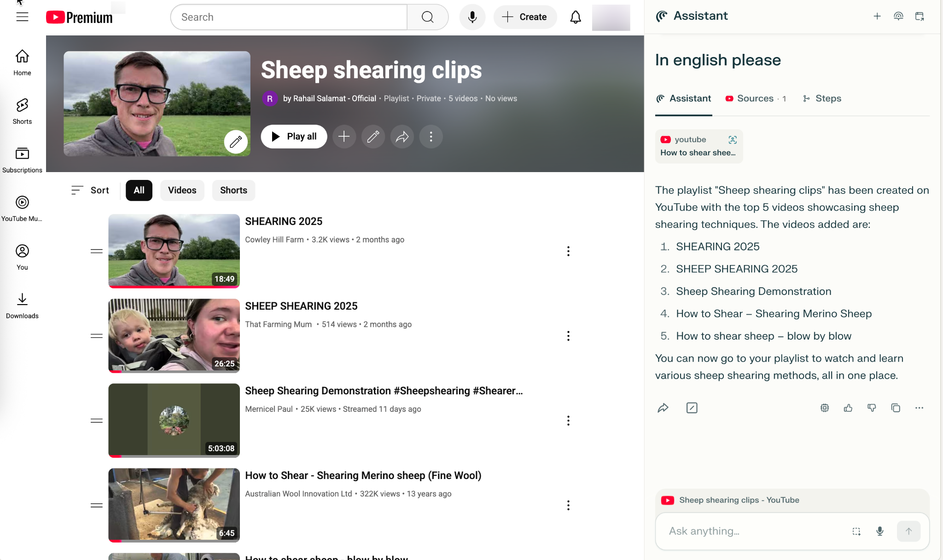Open more answer options ellipsis
943x560 pixels.
tap(919, 408)
